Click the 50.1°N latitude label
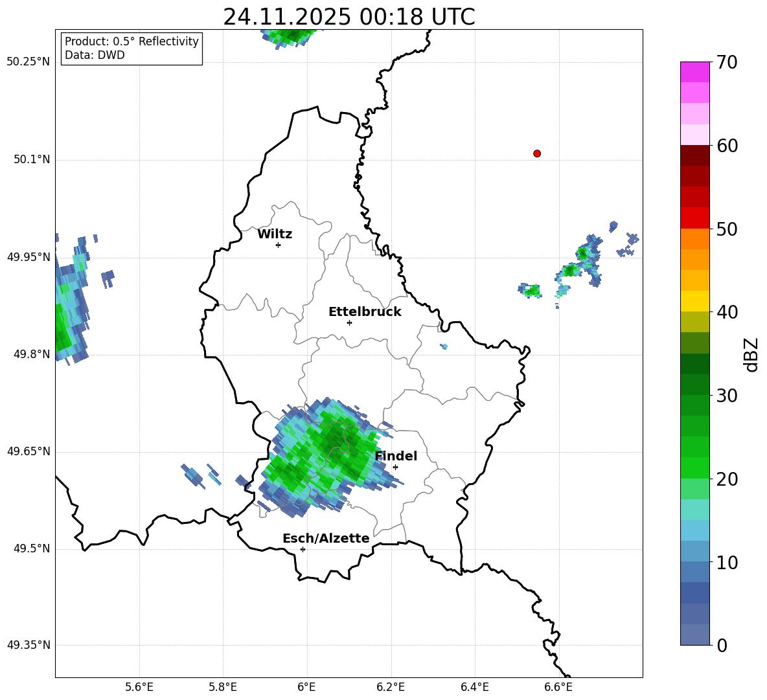Image resolution: width=767 pixels, height=700 pixels. pos(32,159)
